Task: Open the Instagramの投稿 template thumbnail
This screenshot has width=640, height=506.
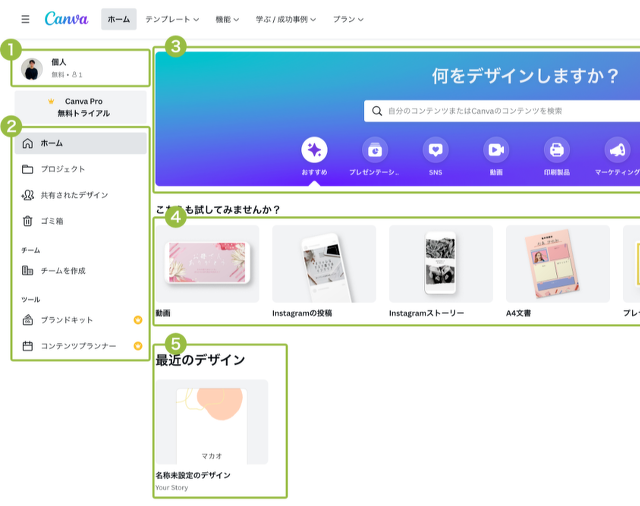Action: (x=324, y=264)
